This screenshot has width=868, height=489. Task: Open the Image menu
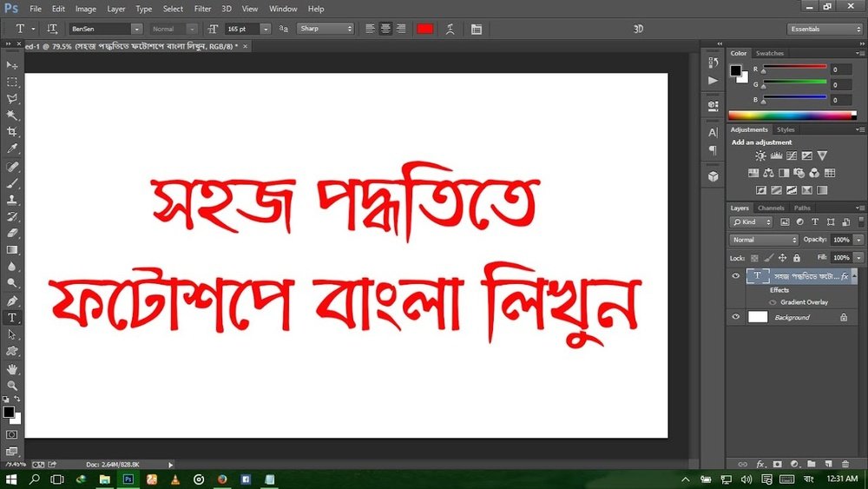(x=85, y=9)
